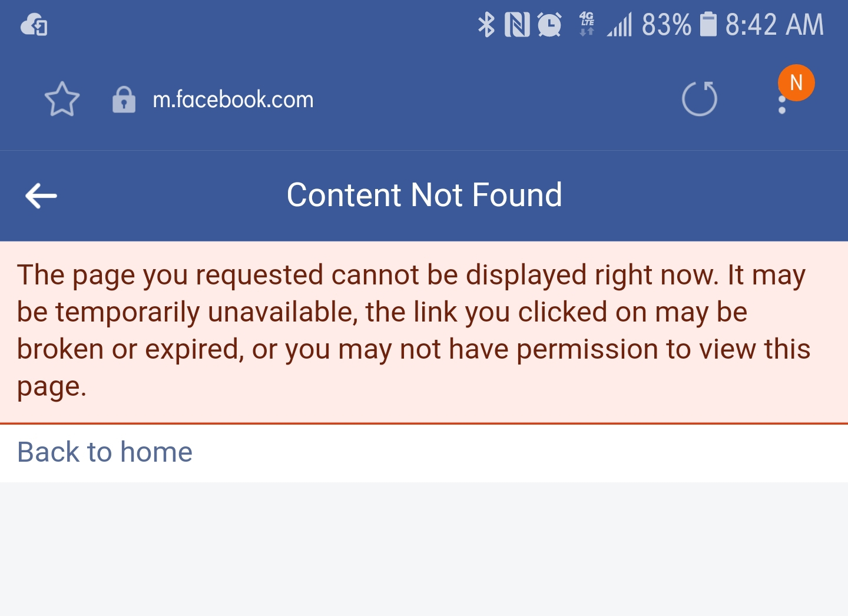Tap the Bluetooth status icon
The height and width of the screenshot is (616, 848).
(486, 25)
